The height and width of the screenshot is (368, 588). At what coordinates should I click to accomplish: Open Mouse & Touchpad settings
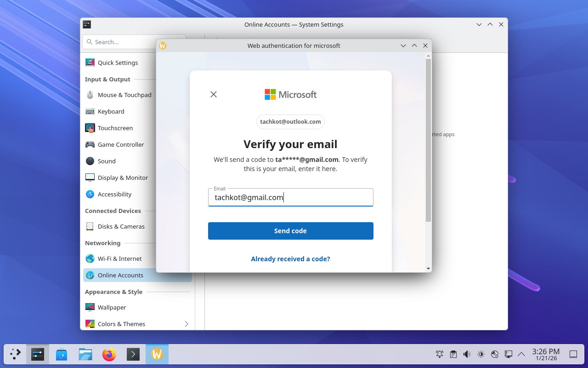124,95
